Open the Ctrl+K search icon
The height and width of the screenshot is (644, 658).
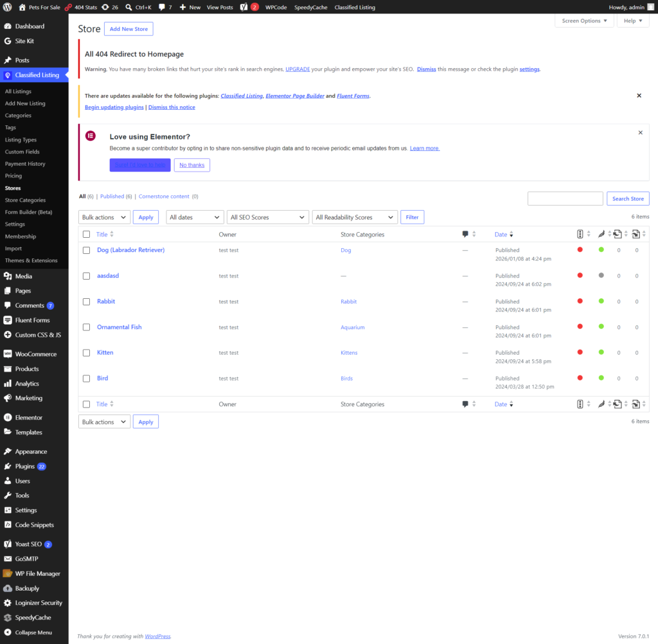click(x=129, y=7)
